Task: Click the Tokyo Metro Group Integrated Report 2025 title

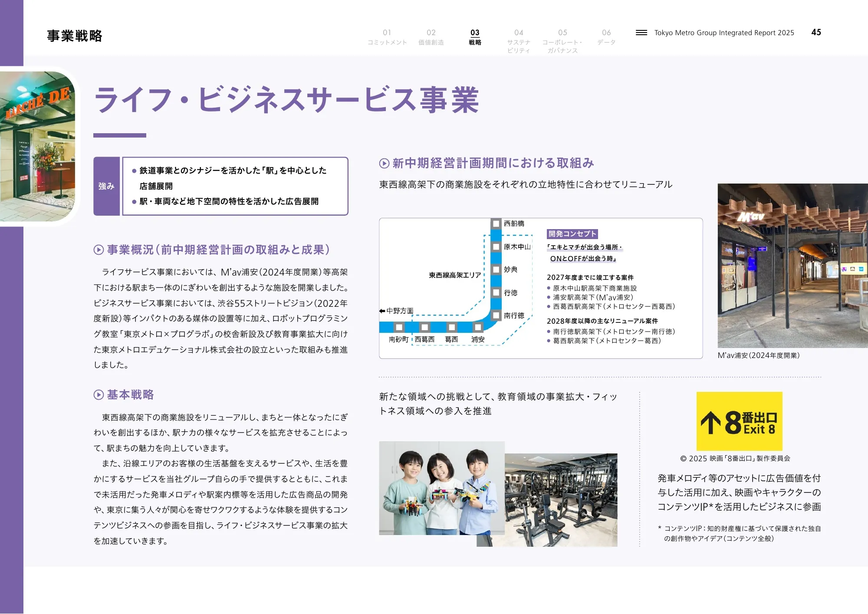Action: point(724,33)
